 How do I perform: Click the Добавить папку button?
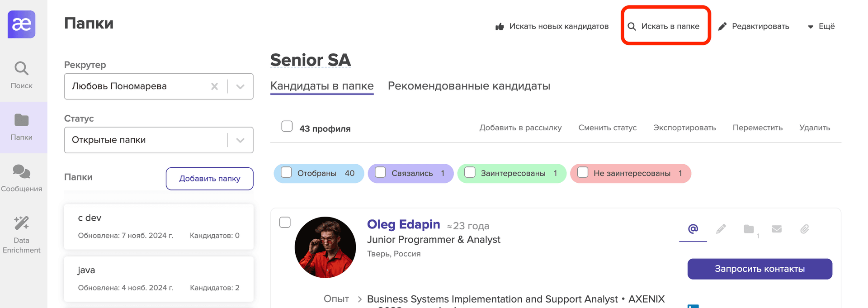click(x=209, y=179)
